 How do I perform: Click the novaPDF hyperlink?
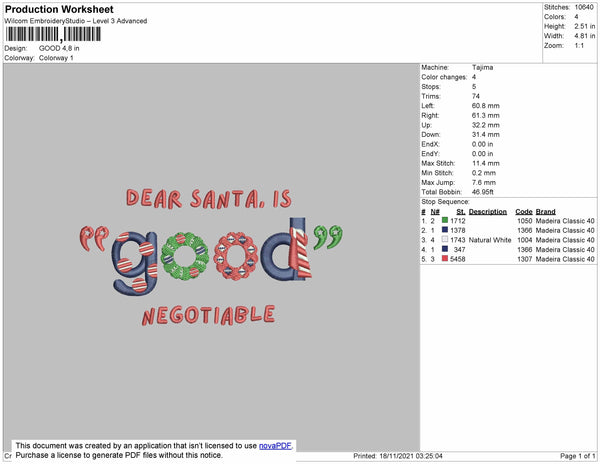click(275, 446)
